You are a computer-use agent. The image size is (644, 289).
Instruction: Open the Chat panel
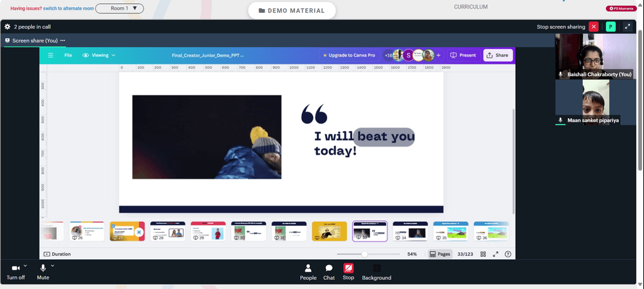(329, 272)
